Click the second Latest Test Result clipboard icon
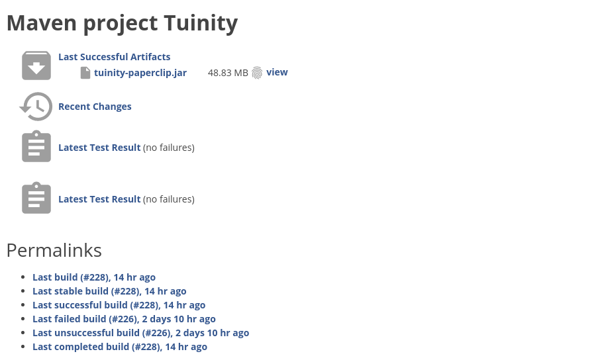 (36, 198)
